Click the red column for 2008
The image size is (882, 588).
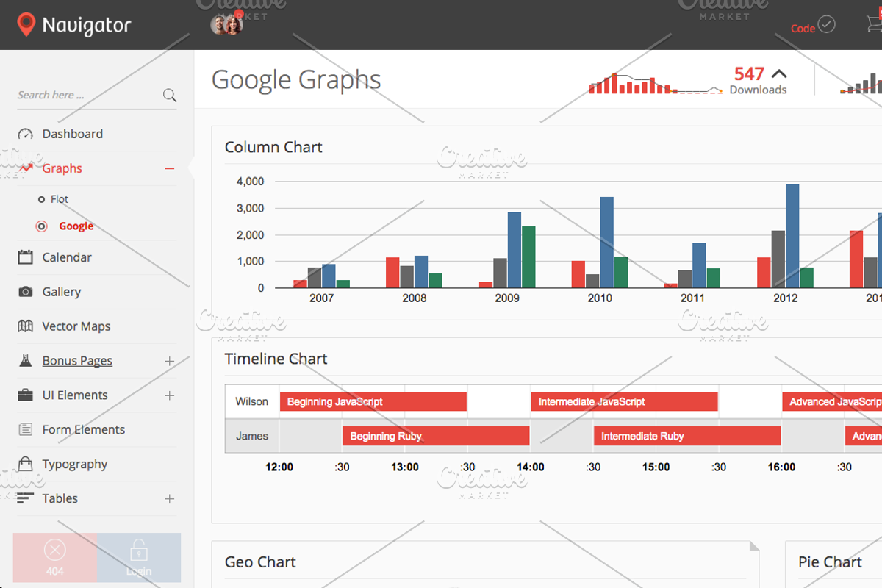pos(392,273)
